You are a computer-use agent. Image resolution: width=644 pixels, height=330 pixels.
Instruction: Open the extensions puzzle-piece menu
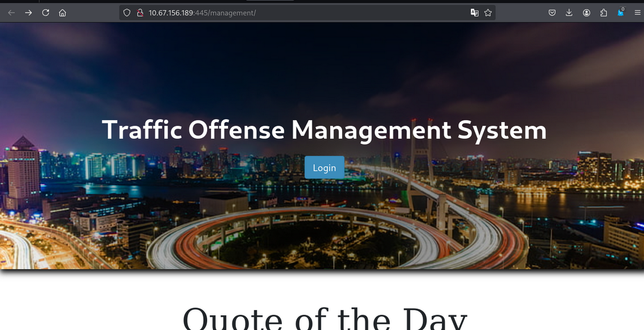click(x=603, y=12)
